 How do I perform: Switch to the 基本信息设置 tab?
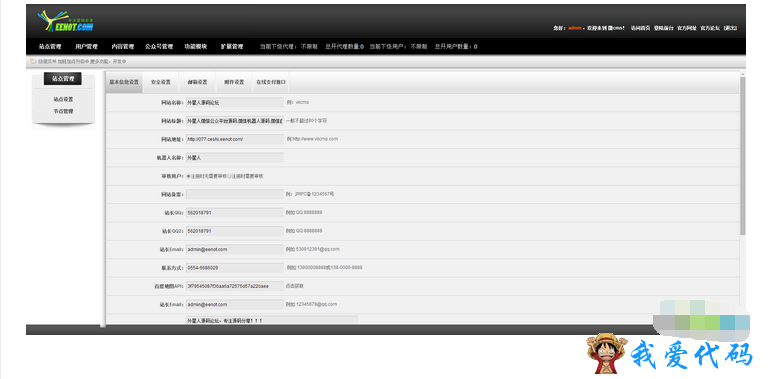[x=124, y=82]
